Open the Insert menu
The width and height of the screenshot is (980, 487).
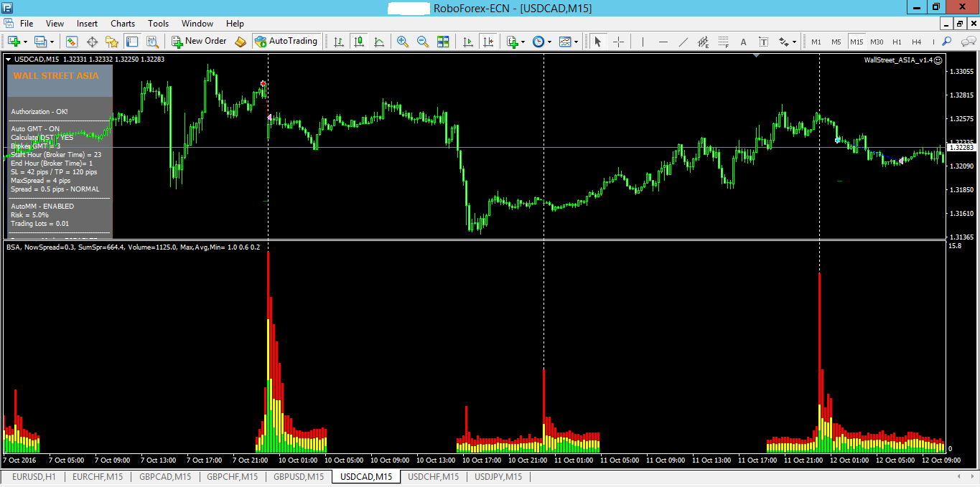tap(88, 24)
